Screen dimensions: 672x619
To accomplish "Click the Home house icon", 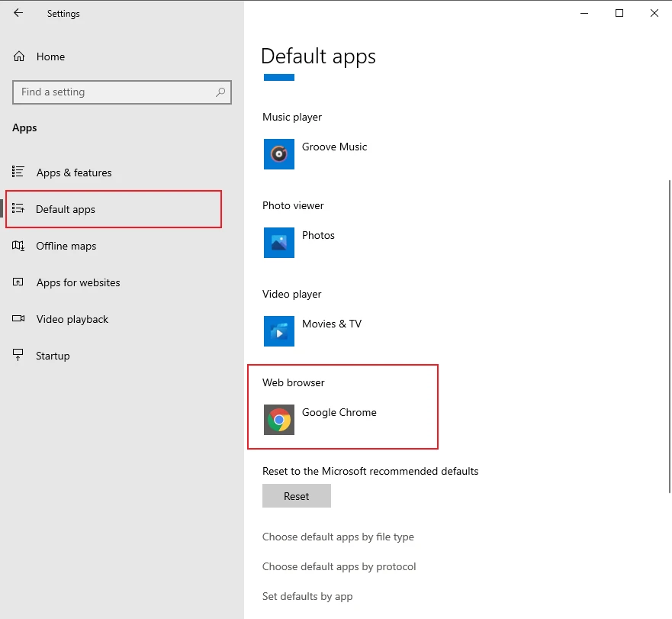I will click(x=19, y=56).
